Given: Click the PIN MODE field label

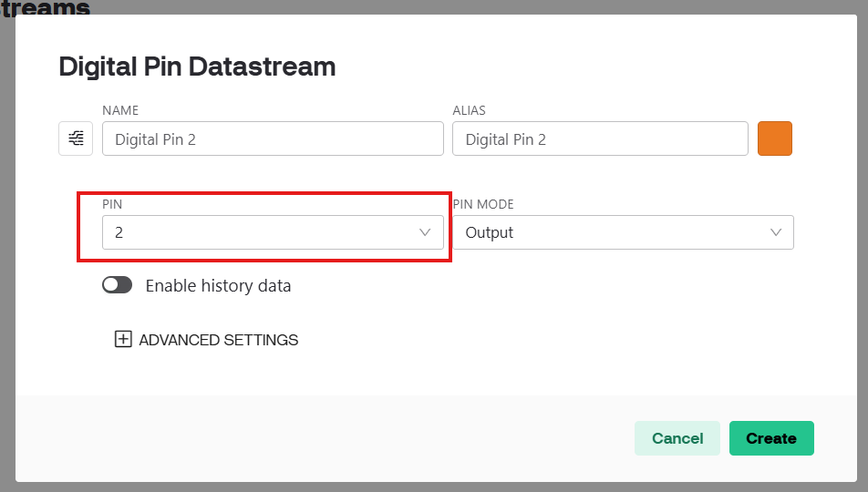Looking at the screenshot, I should pyautogui.click(x=483, y=205).
